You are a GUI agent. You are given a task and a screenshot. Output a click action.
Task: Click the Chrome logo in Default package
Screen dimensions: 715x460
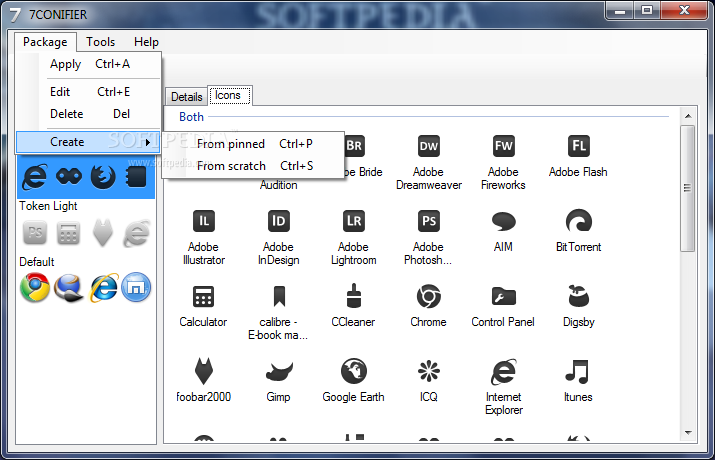click(35, 288)
